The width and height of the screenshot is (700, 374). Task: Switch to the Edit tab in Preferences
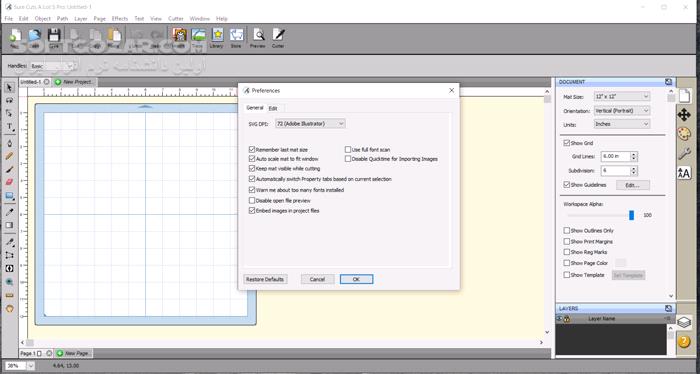coord(273,108)
